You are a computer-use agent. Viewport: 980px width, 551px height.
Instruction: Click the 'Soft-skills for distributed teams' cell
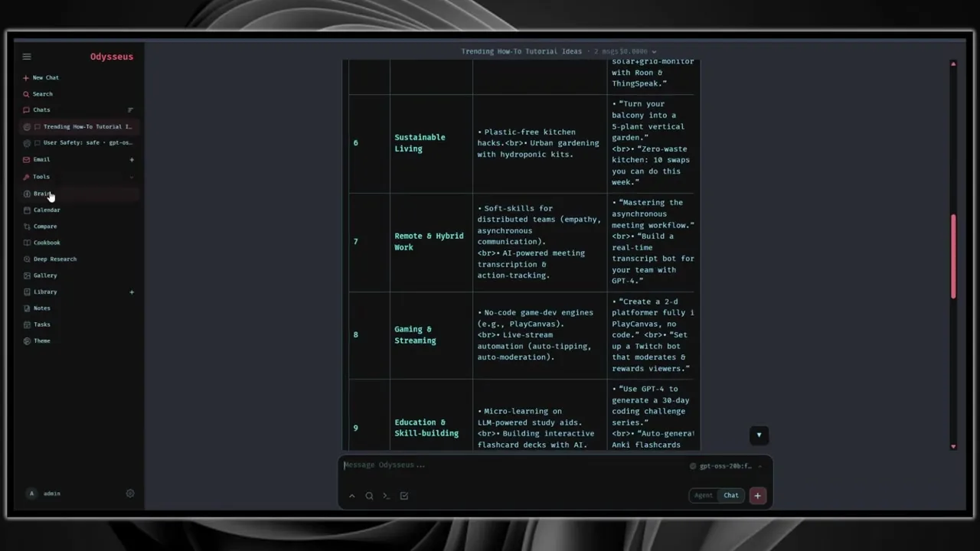pyautogui.click(x=539, y=242)
